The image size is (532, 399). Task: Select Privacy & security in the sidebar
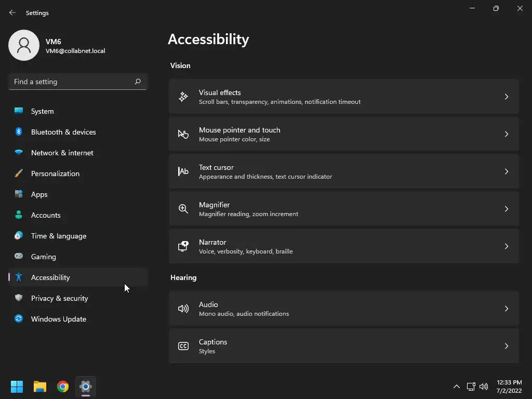(x=59, y=298)
